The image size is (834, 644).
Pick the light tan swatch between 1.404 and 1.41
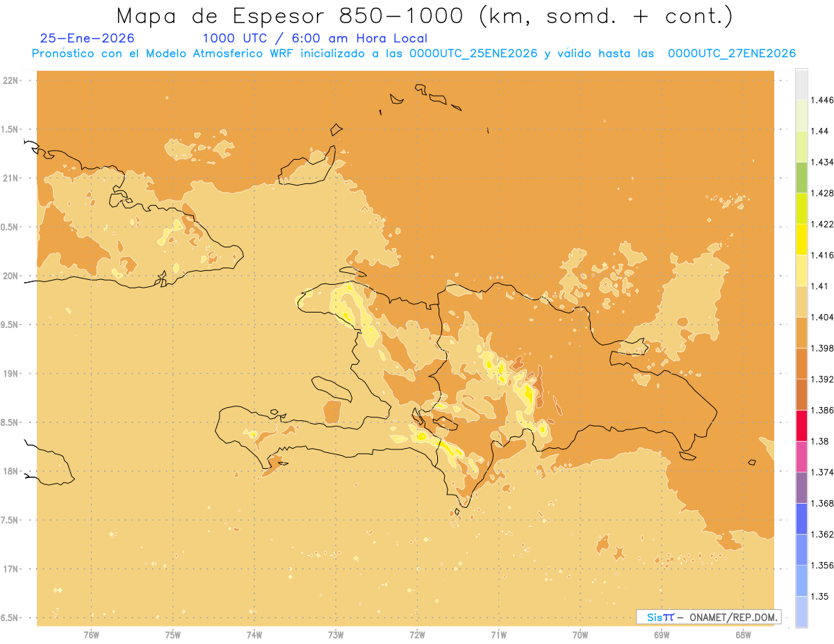801,302
